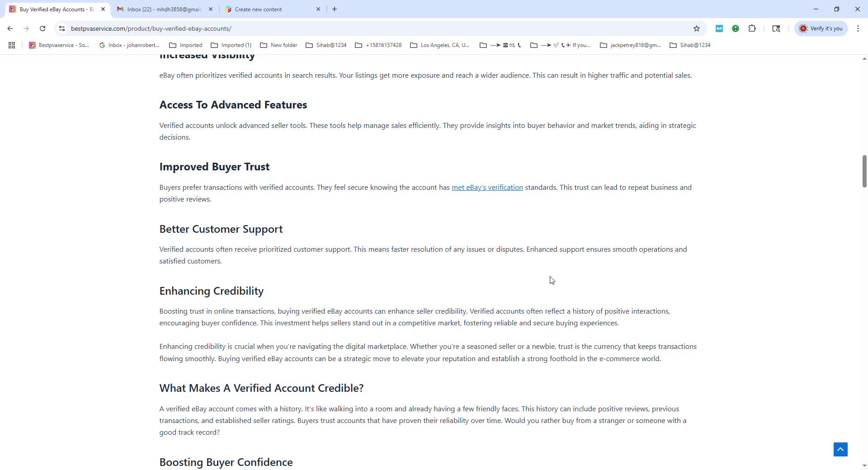This screenshot has width=868, height=470.
Task: Close the Buy Verified eBay Accounts tab
Action: [x=103, y=9]
